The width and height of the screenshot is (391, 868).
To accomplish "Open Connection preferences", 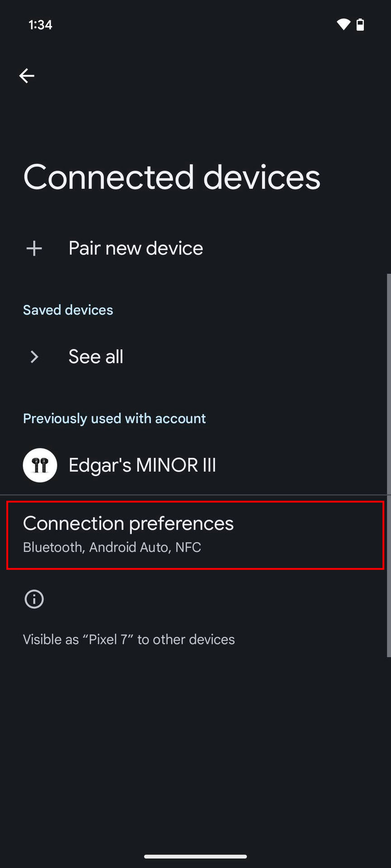I will [x=128, y=524].
